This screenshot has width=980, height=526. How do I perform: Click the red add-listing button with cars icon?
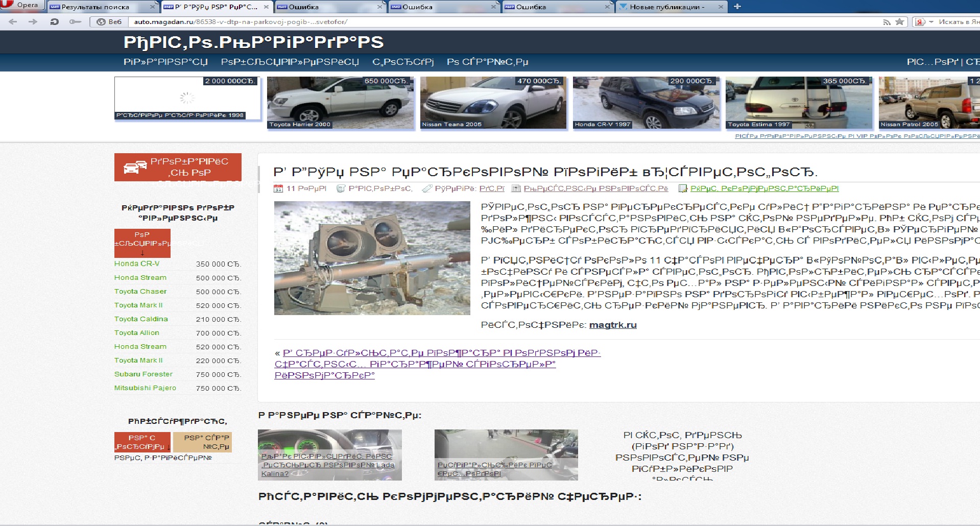tap(178, 167)
